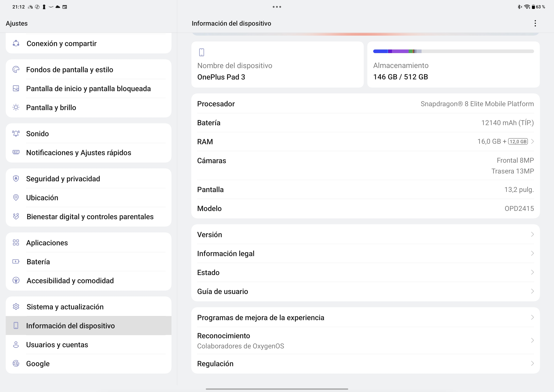This screenshot has height=392, width=554.
Task: Tap the 13,2 pulg. screen value
Action: tap(519, 189)
